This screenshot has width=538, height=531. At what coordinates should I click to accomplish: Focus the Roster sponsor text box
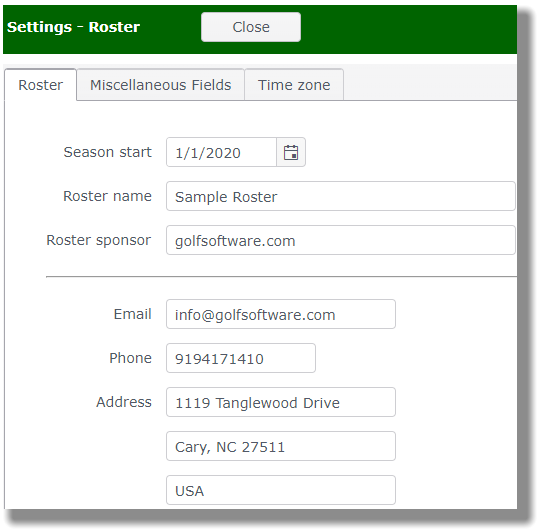click(341, 240)
